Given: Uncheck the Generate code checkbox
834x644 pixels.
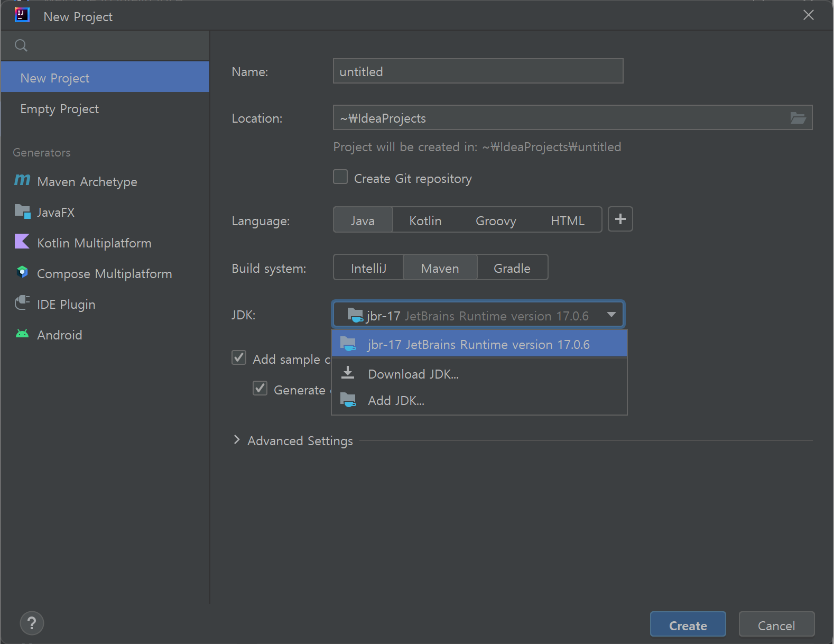Looking at the screenshot, I should click(x=260, y=389).
